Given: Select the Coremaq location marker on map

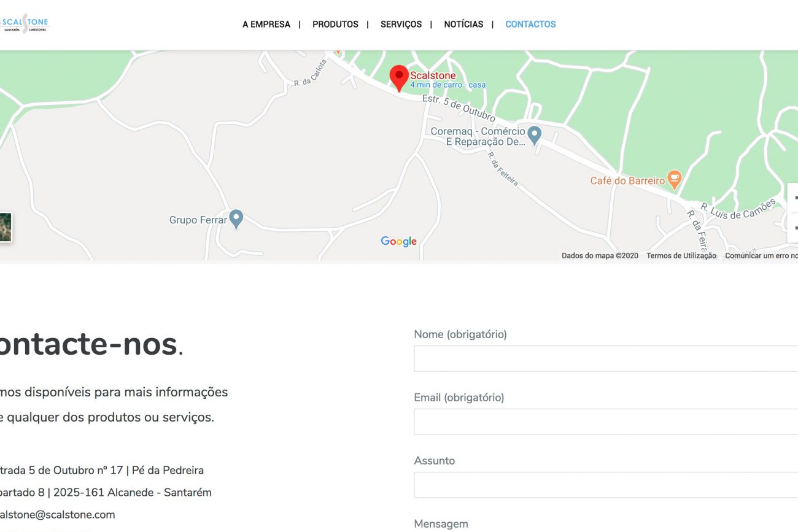Looking at the screenshot, I should click(x=535, y=134).
